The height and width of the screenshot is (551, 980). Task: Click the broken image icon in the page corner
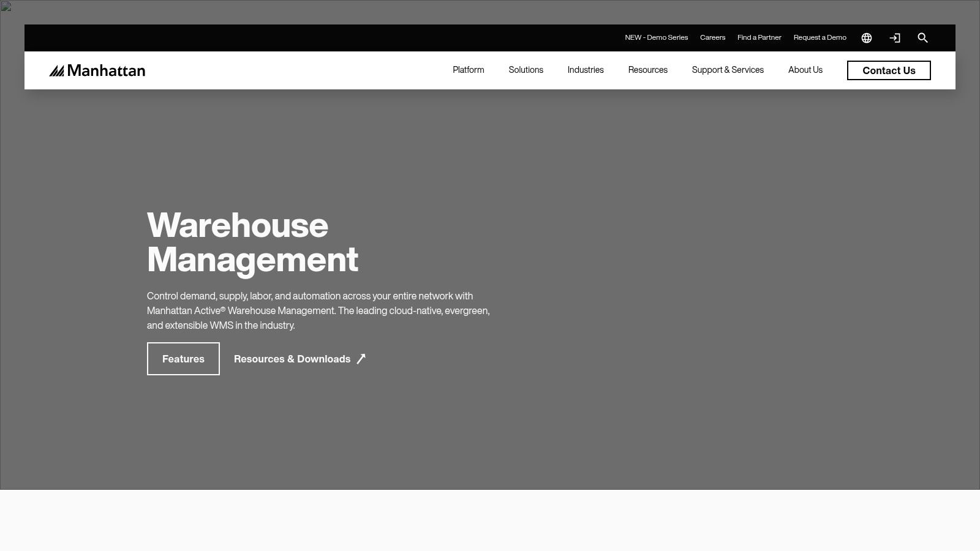6,6
